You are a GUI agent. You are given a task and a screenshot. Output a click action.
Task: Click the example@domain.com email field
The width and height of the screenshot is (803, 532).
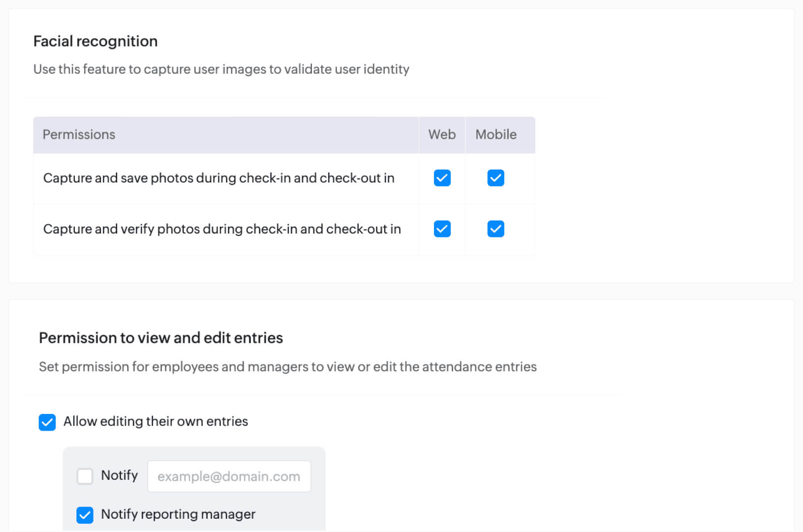(x=229, y=476)
